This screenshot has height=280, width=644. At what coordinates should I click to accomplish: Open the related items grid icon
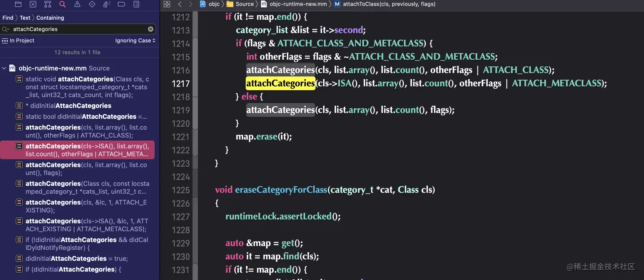click(x=167, y=4)
